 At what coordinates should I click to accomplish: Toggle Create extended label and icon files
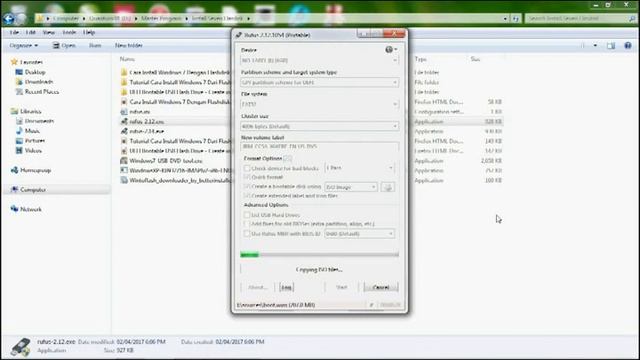[x=247, y=196]
